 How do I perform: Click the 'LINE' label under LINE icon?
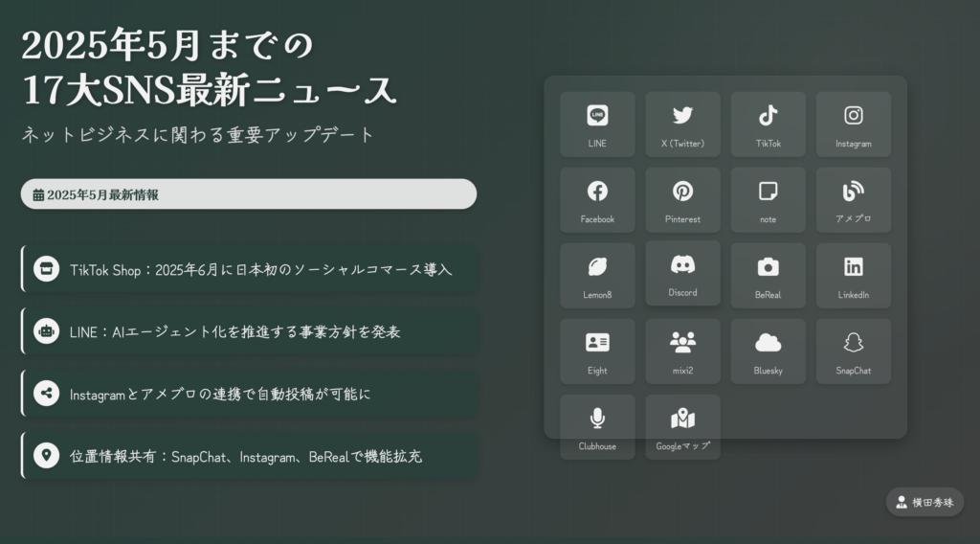[x=597, y=144]
